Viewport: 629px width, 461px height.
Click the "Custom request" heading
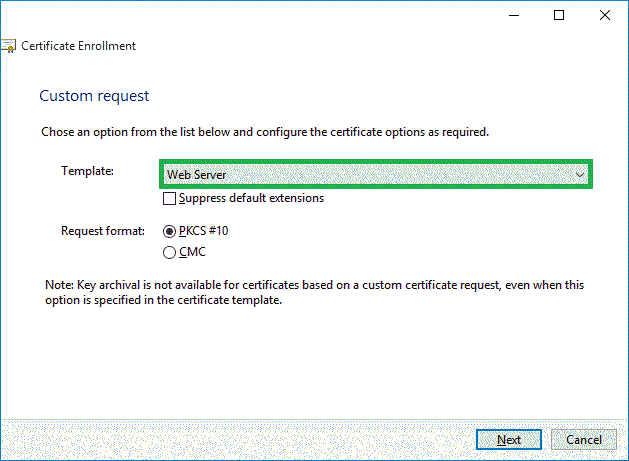(x=94, y=96)
